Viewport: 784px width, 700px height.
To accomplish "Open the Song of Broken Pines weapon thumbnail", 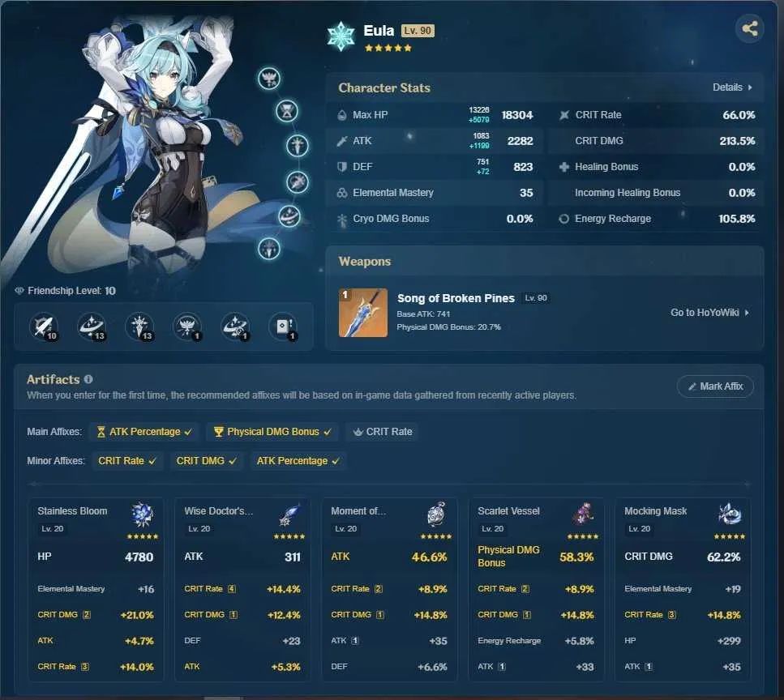I will 363,313.
